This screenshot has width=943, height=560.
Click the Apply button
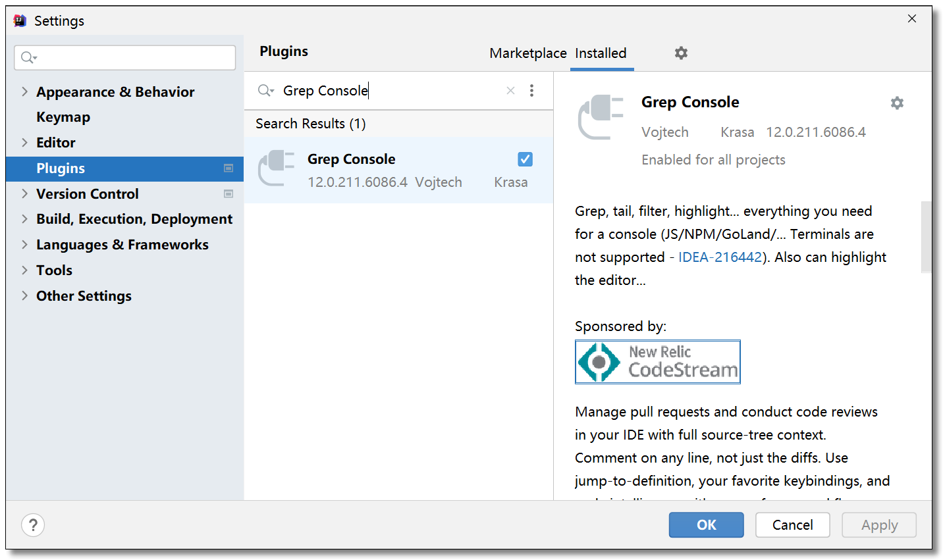point(879,525)
